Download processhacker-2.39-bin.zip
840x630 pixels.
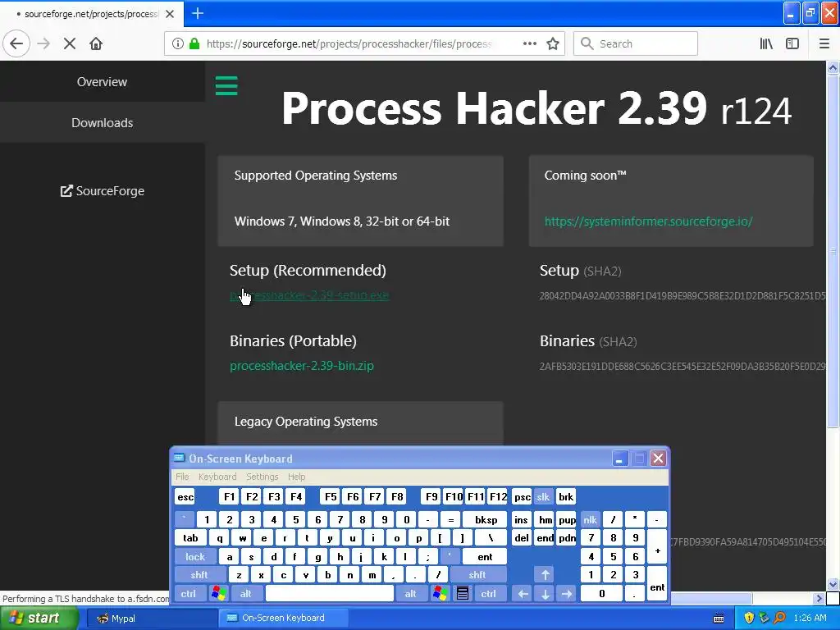click(302, 366)
